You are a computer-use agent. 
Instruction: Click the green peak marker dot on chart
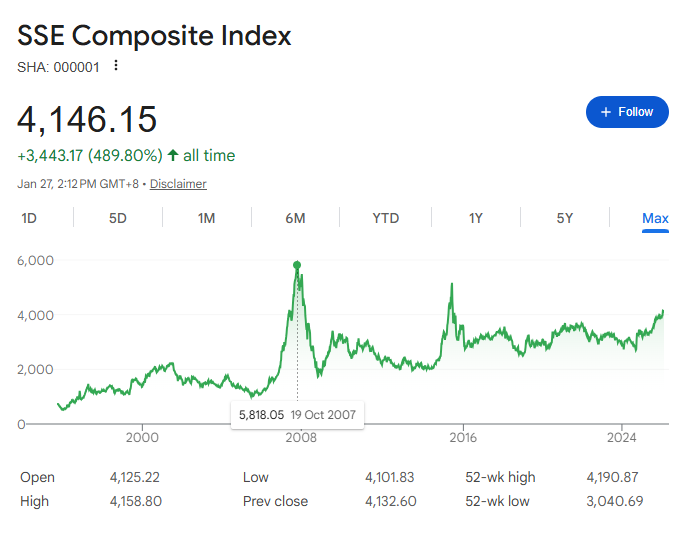tap(297, 265)
